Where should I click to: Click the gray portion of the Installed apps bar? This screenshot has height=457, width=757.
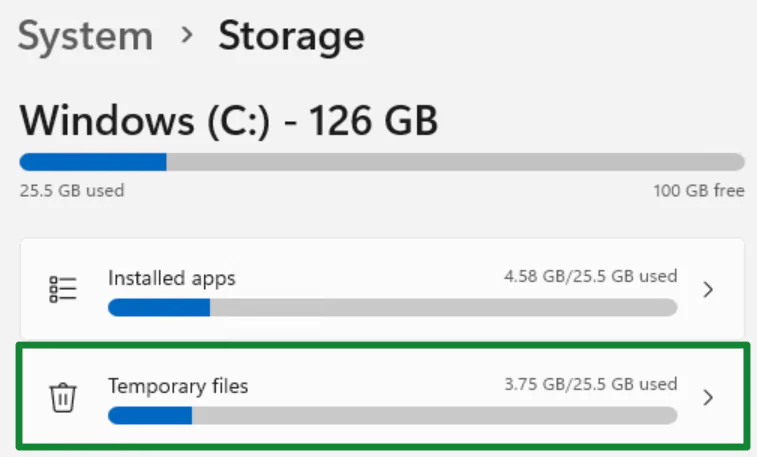443,308
